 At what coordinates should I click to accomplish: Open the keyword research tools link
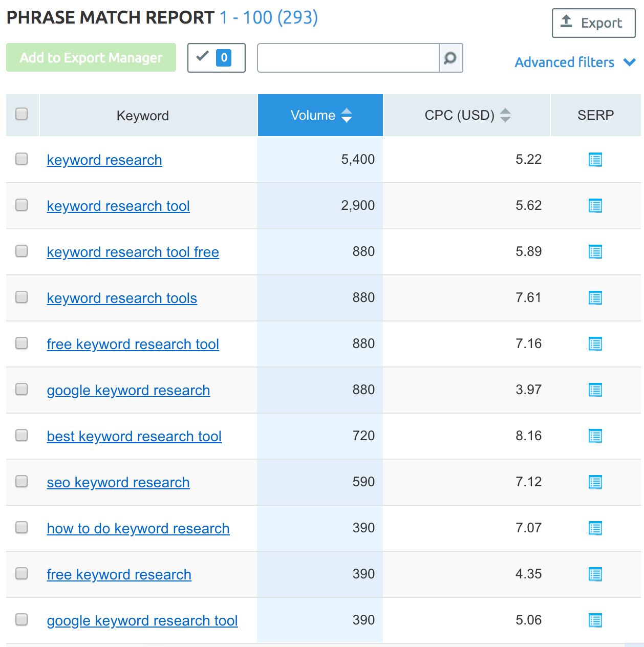(x=122, y=298)
